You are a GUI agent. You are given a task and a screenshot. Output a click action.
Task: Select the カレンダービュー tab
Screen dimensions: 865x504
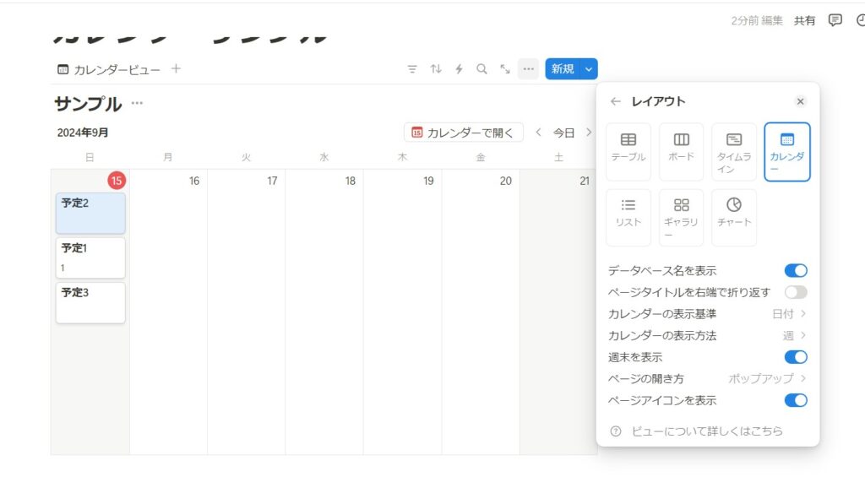point(108,69)
